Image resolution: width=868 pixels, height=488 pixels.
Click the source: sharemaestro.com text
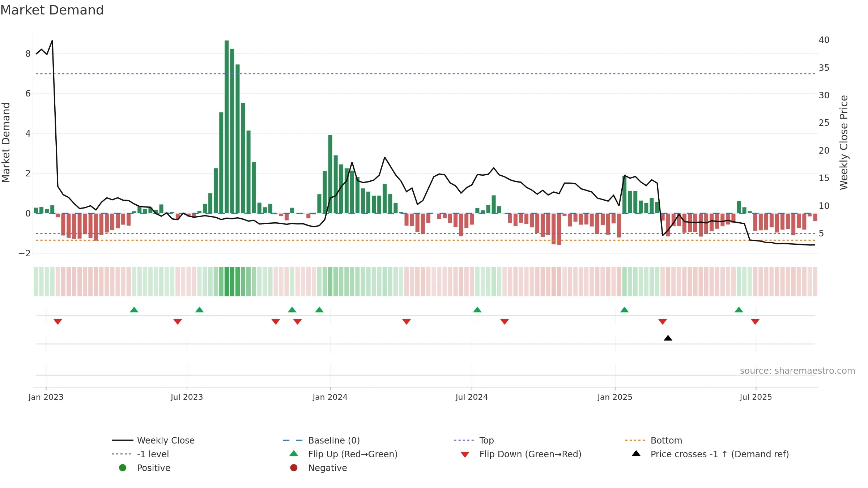[x=797, y=371]
